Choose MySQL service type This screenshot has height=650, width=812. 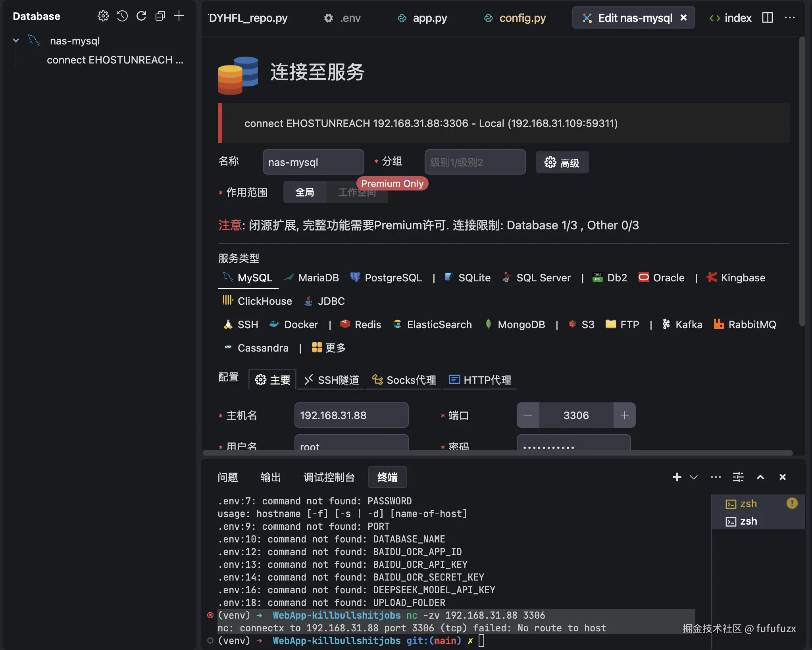(x=248, y=278)
